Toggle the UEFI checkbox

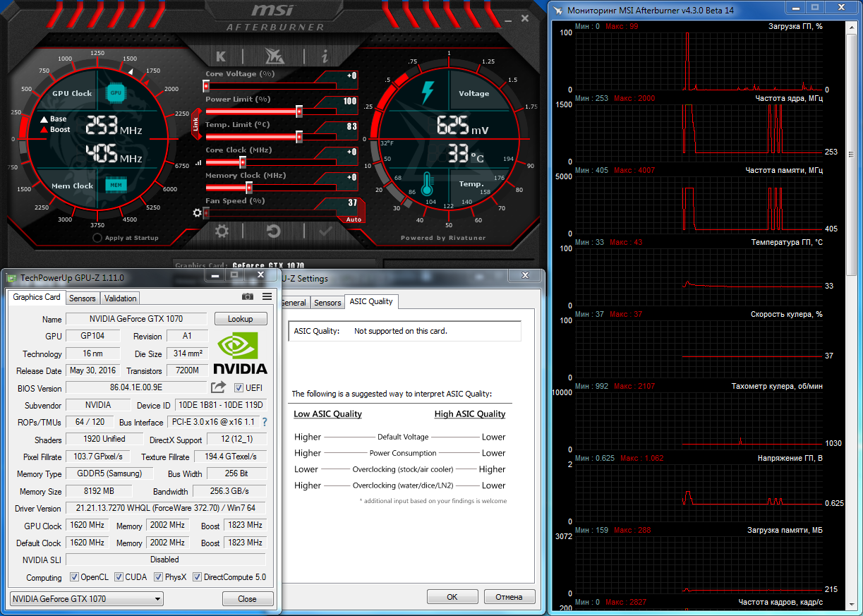pyautogui.click(x=239, y=388)
